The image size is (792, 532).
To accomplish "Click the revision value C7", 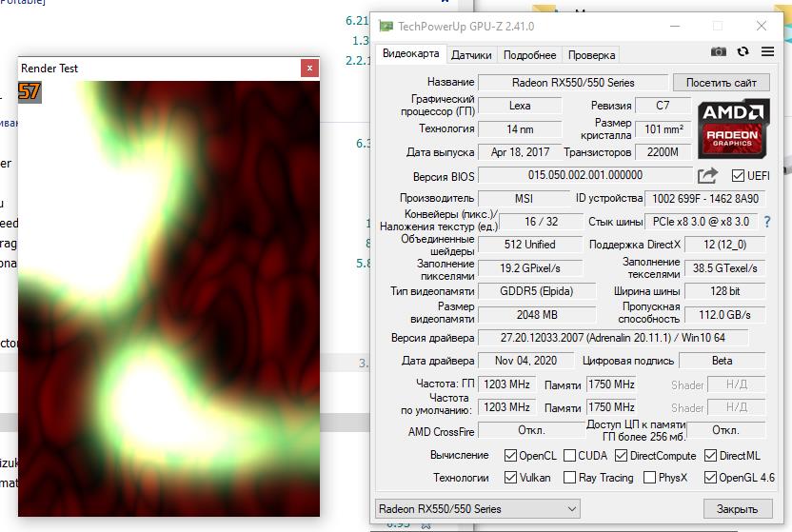I will 663,106.
